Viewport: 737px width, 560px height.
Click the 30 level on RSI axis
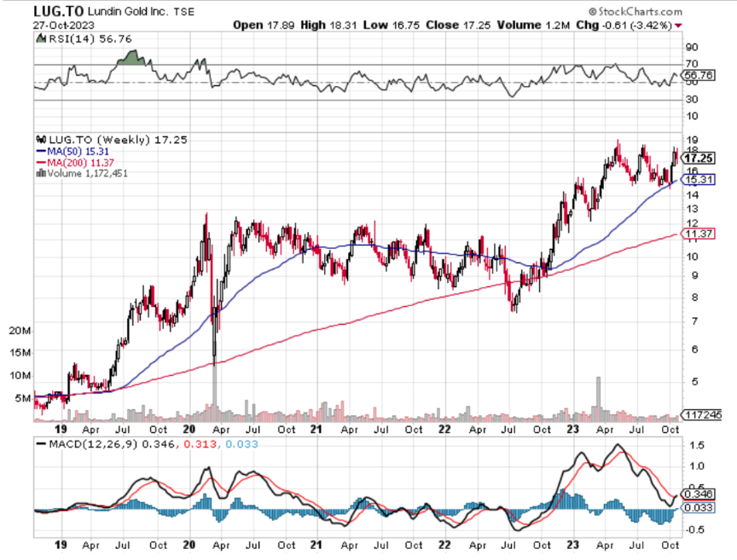click(692, 99)
